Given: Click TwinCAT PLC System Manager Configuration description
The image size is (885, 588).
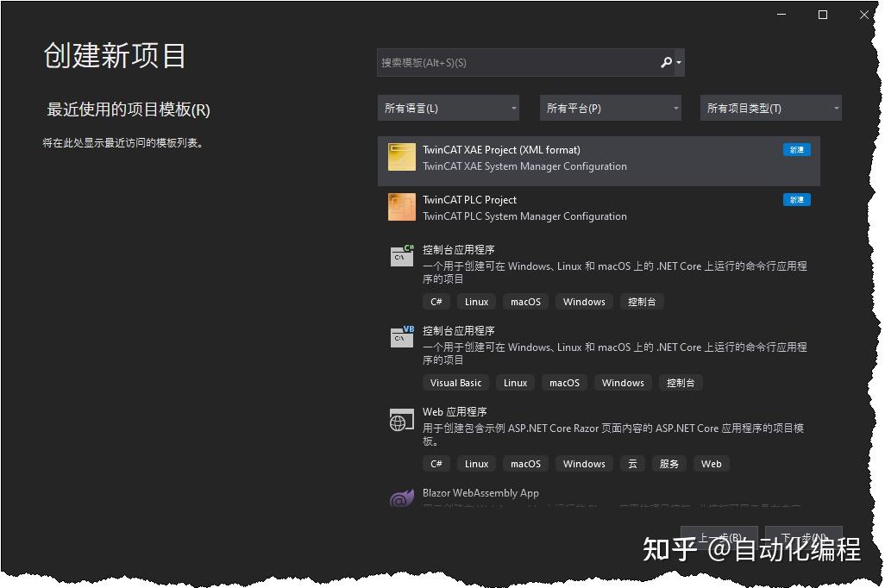Looking at the screenshot, I should tap(524, 216).
